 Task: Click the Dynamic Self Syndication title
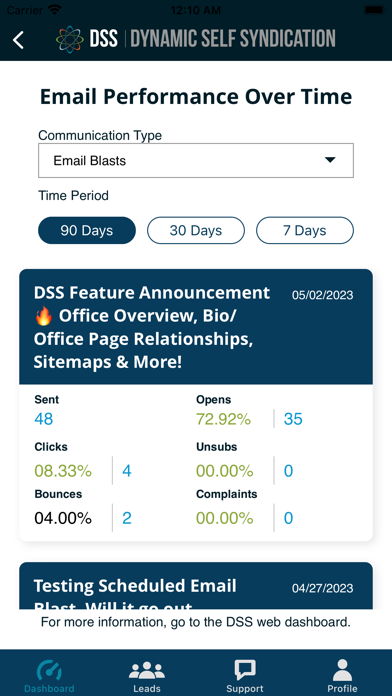pos(233,39)
